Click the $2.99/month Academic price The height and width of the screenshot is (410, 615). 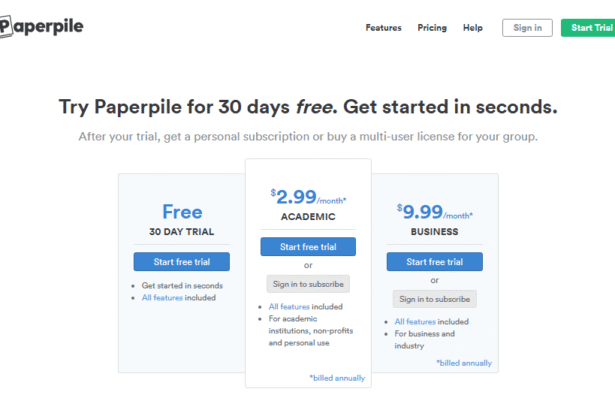click(308, 197)
